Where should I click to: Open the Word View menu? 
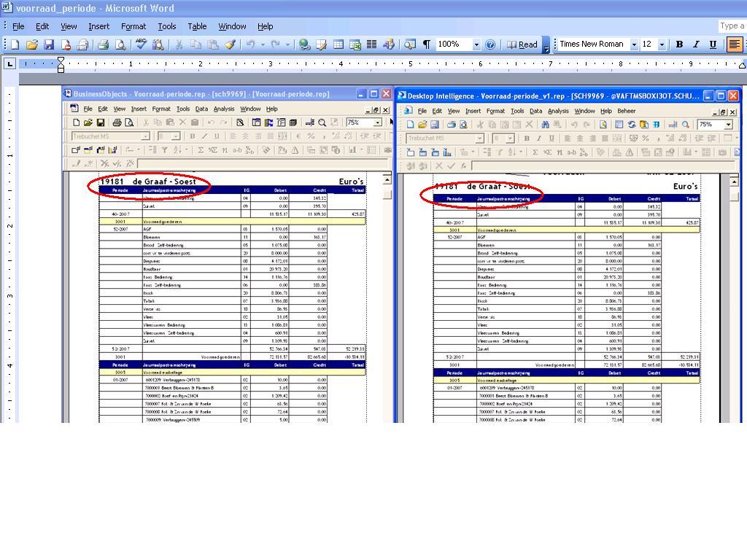69,26
